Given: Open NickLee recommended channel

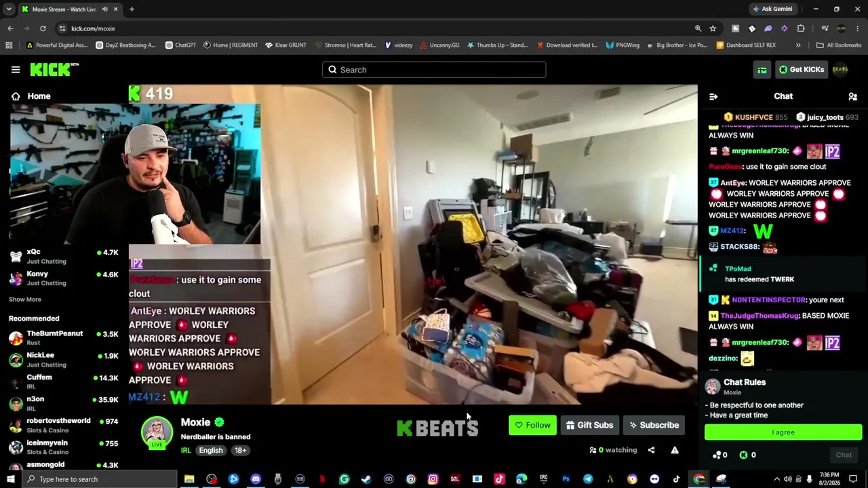Looking at the screenshot, I should [x=64, y=359].
